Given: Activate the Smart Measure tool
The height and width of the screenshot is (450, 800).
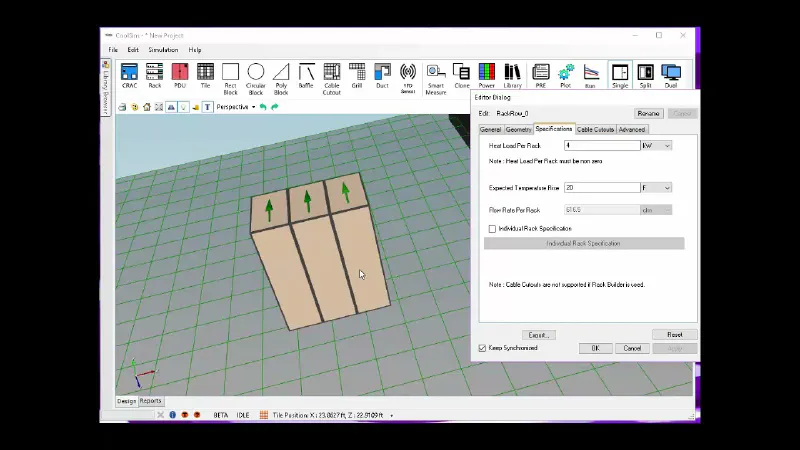Looking at the screenshot, I should click(x=436, y=79).
